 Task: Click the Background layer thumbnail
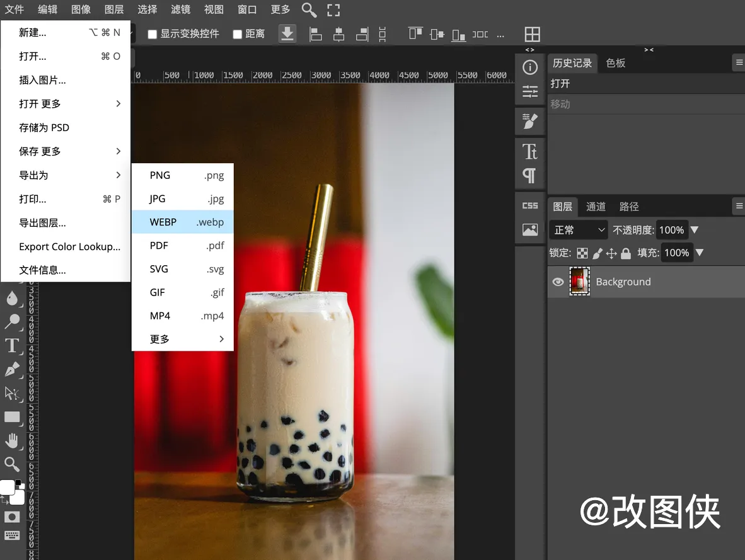click(579, 282)
